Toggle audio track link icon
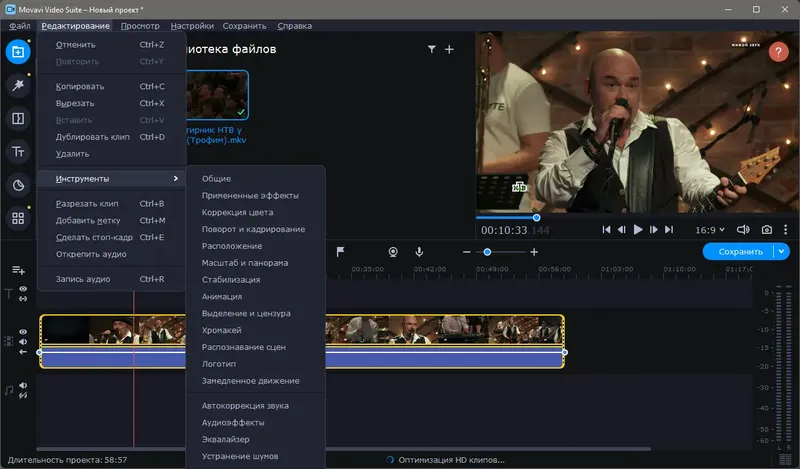The height and width of the screenshot is (469, 800). [23, 396]
